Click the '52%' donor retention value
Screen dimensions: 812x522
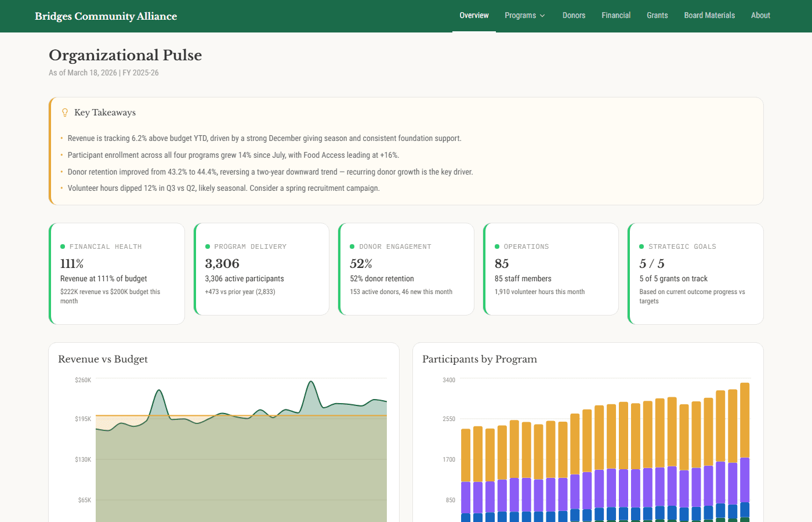click(x=361, y=263)
